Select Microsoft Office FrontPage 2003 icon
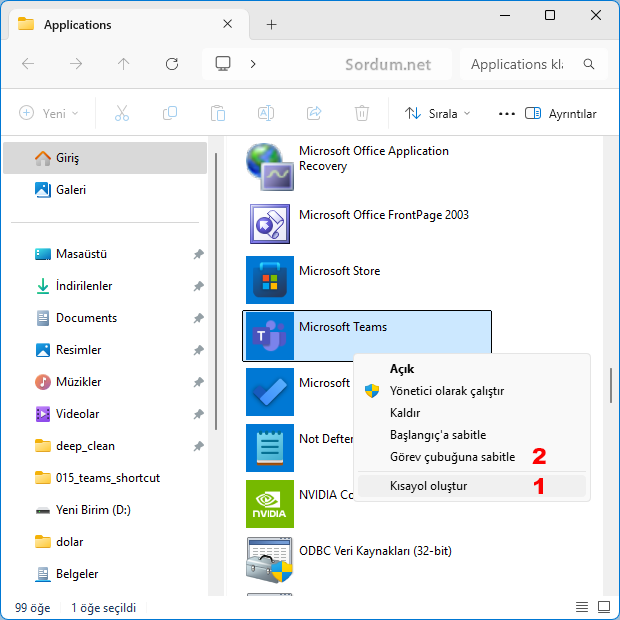This screenshot has height=620, width=620. [270, 224]
